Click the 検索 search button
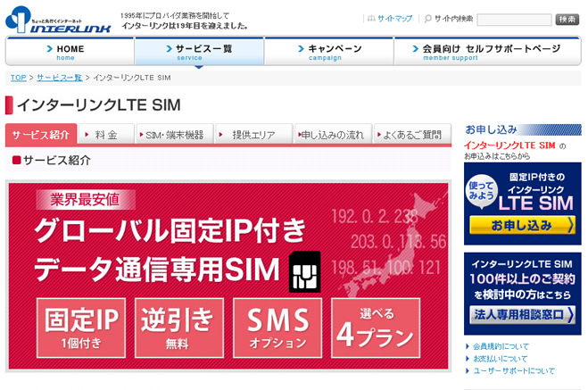This screenshot has height=390, width=588. click(567, 19)
